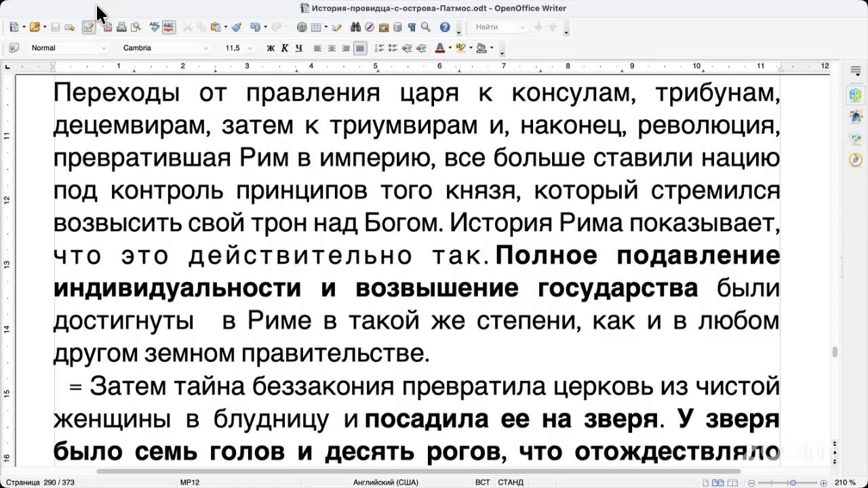The width and height of the screenshot is (868, 488).
Task: Click the Zoom magnifier icon
Action: 426,27
